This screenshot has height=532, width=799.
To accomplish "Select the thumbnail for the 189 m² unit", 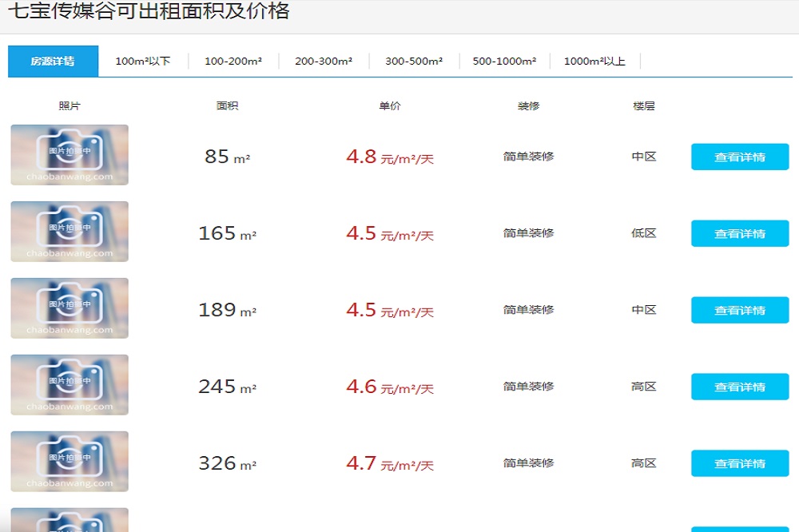I will pos(70,308).
